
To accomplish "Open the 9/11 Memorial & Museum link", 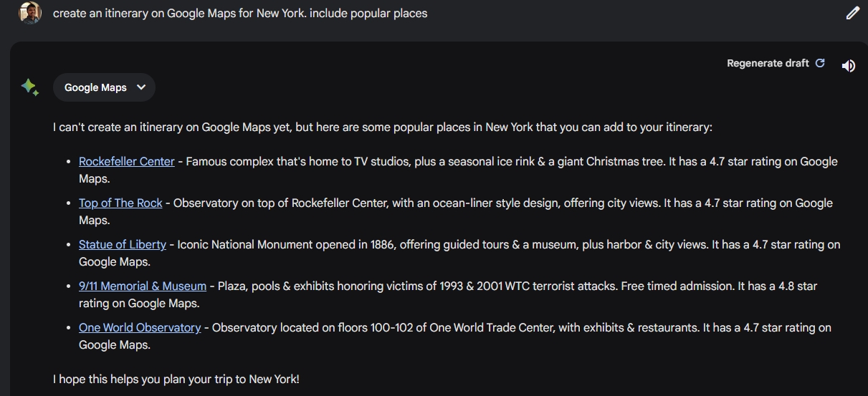I will click(x=142, y=286).
